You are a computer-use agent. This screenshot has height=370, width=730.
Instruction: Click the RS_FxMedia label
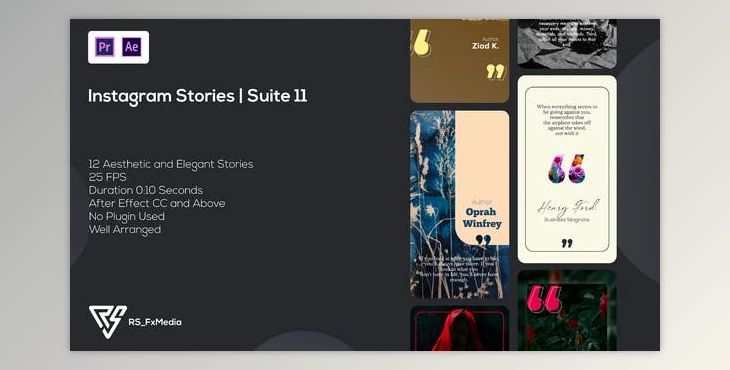coord(155,322)
